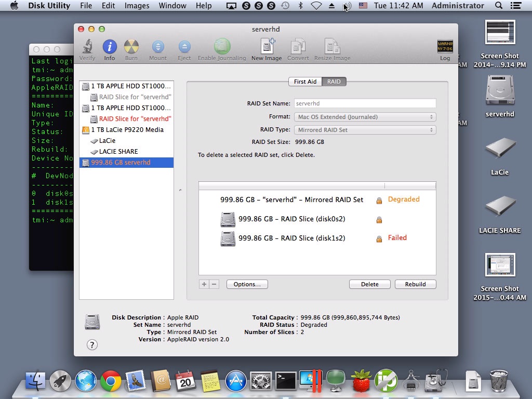This screenshot has height=399, width=532.
Task: Select grey RAID Slice for "serverhd" item
Action: (126, 97)
